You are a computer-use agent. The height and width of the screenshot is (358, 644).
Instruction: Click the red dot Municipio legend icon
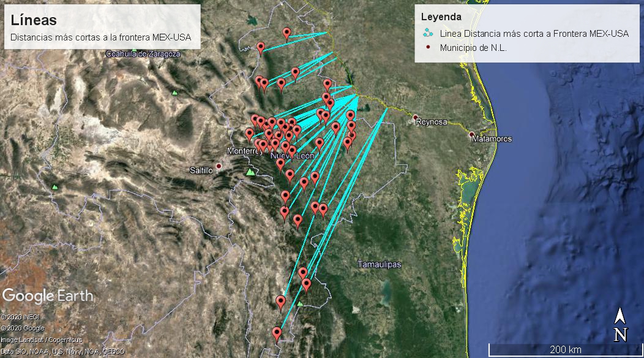[x=429, y=48]
